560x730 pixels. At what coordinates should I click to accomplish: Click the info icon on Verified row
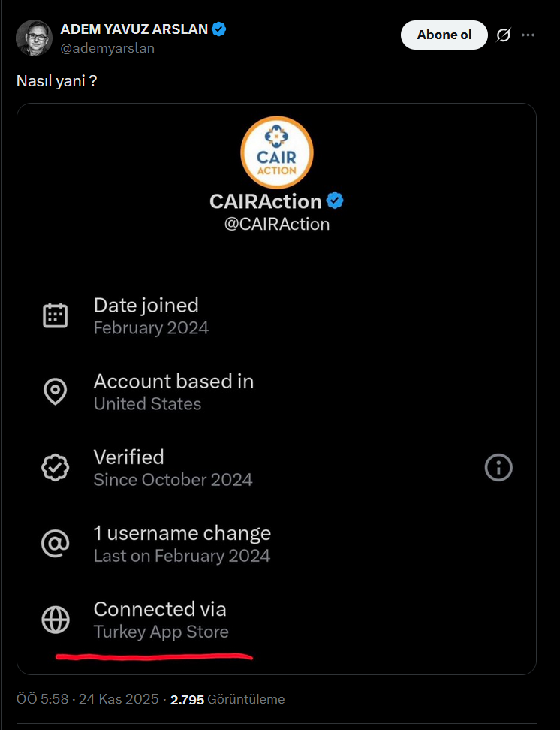click(x=498, y=468)
